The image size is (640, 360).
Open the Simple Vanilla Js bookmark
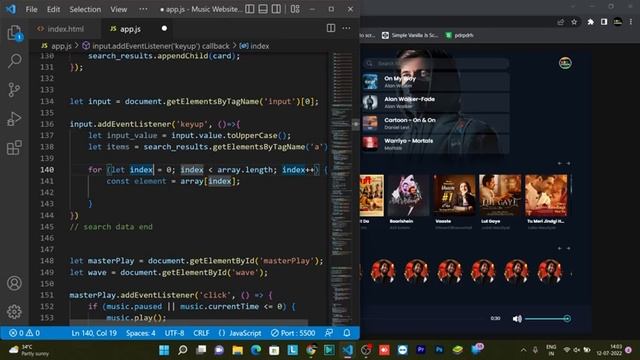tap(410, 36)
